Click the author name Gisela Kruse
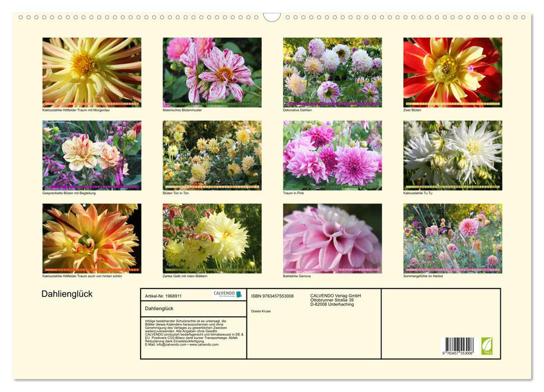Viewport: 544px width, 392px height. [261, 311]
